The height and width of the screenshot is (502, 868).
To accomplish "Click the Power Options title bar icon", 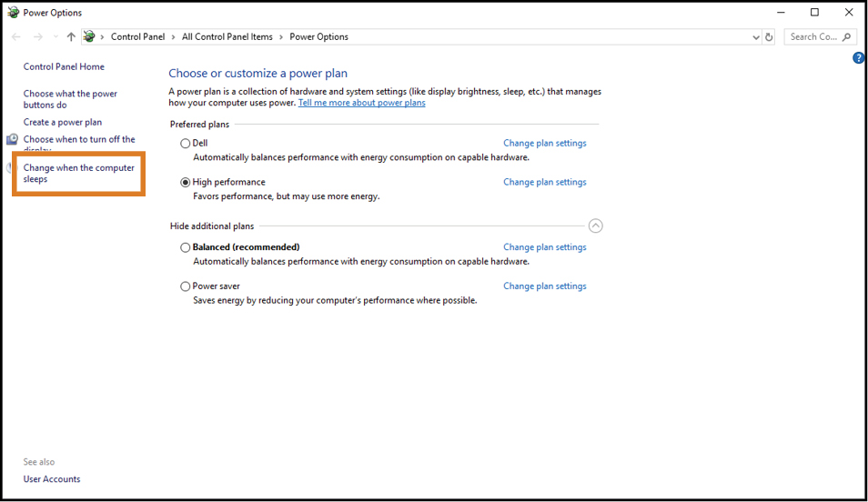I will point(13,12).
